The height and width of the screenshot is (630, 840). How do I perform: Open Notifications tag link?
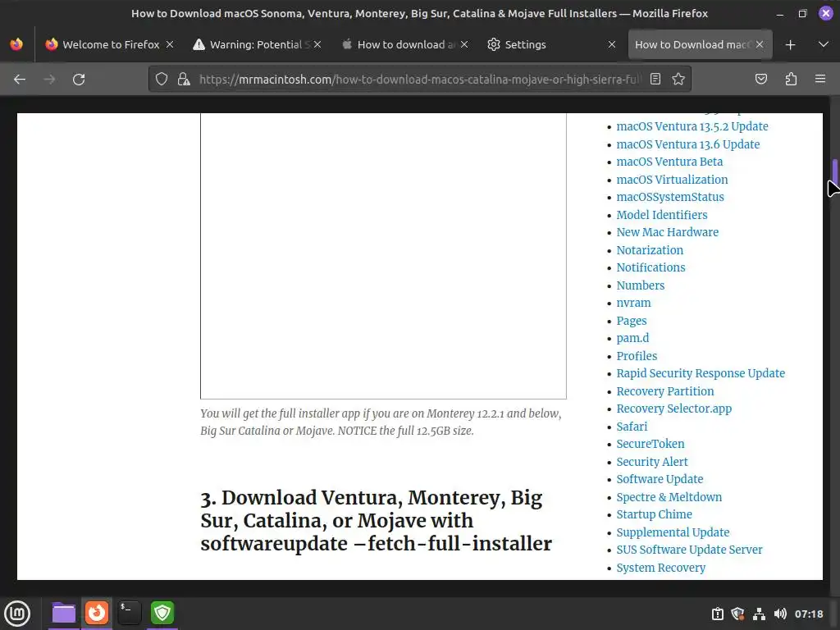[x=651, y=267]
